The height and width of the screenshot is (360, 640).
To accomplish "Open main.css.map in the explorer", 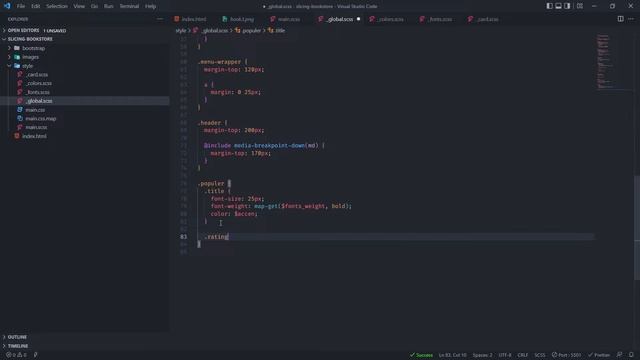I will tap(40, 118).
